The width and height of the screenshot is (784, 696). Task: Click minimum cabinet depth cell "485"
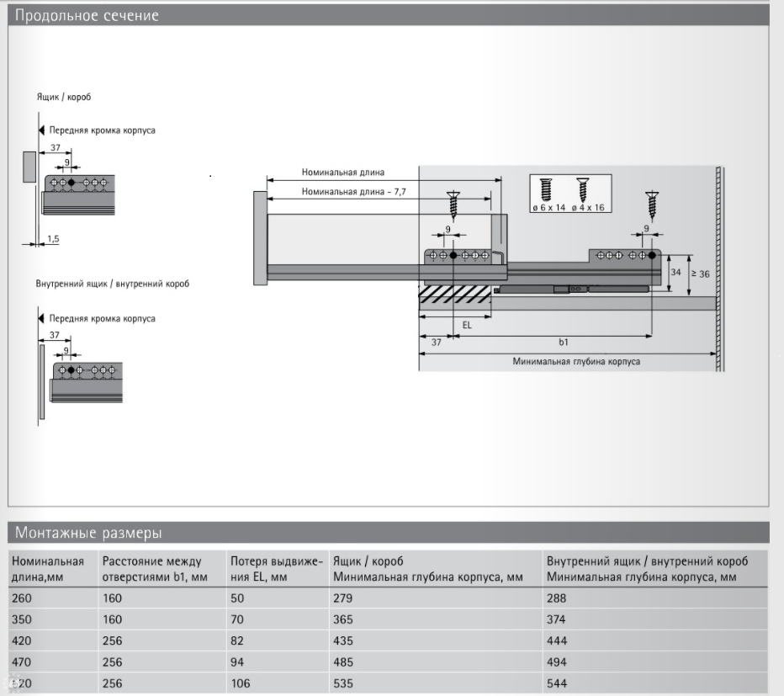[343, 662]
